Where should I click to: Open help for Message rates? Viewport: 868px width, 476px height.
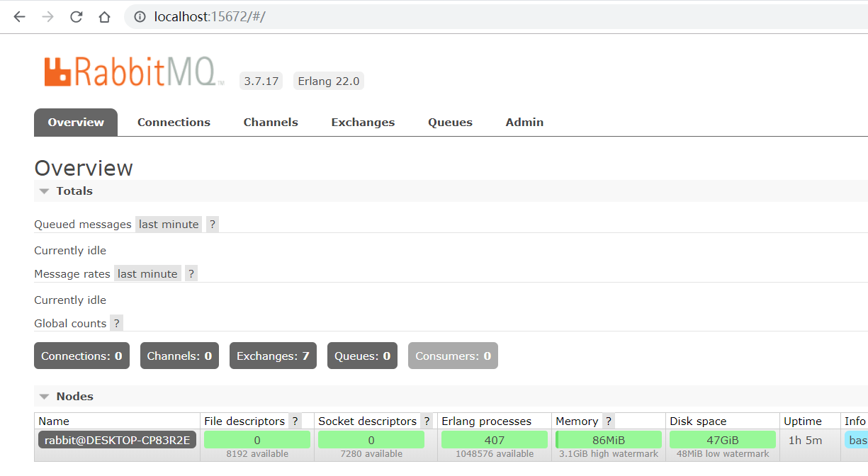pyautogui.click(x=191, y=274)
